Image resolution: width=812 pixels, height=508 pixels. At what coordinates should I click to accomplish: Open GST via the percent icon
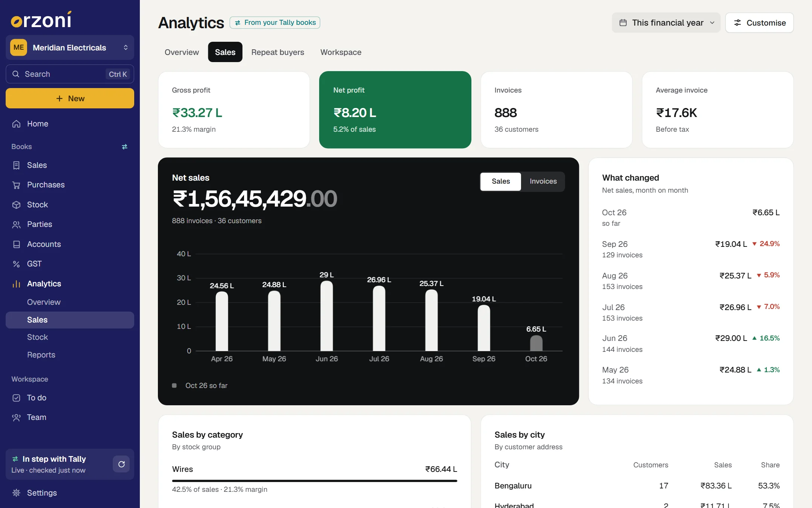click(x=16, y=264)
